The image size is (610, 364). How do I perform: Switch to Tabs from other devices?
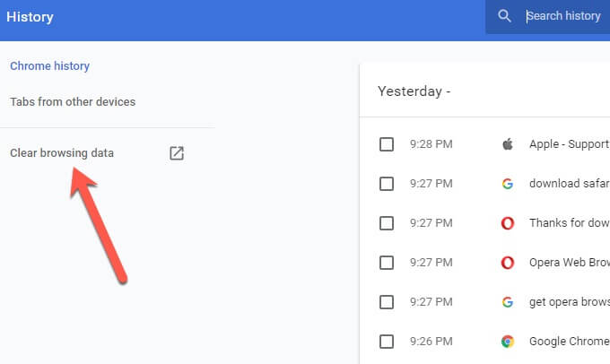click(x=73, y=102)
